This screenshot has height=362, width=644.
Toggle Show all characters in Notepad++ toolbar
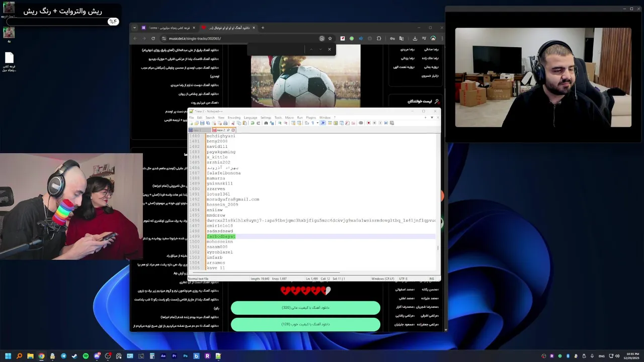pyautogui.click(x=313, y=123)
